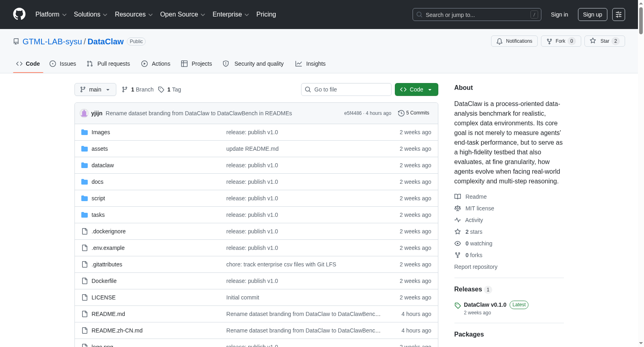644x347 pixels.
Task: Switch to the Insights tab
Action: click(x=310, y=64)
